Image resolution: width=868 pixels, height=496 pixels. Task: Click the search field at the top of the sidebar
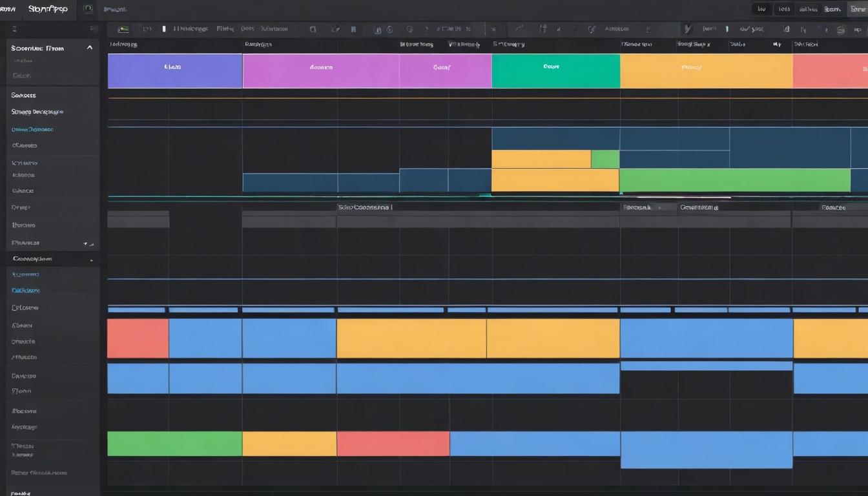pos(52,28)
